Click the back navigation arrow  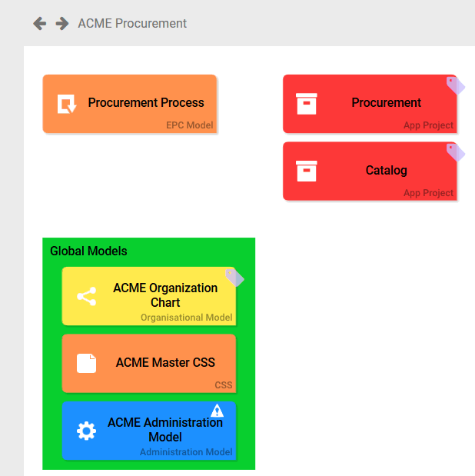point(40,24)
